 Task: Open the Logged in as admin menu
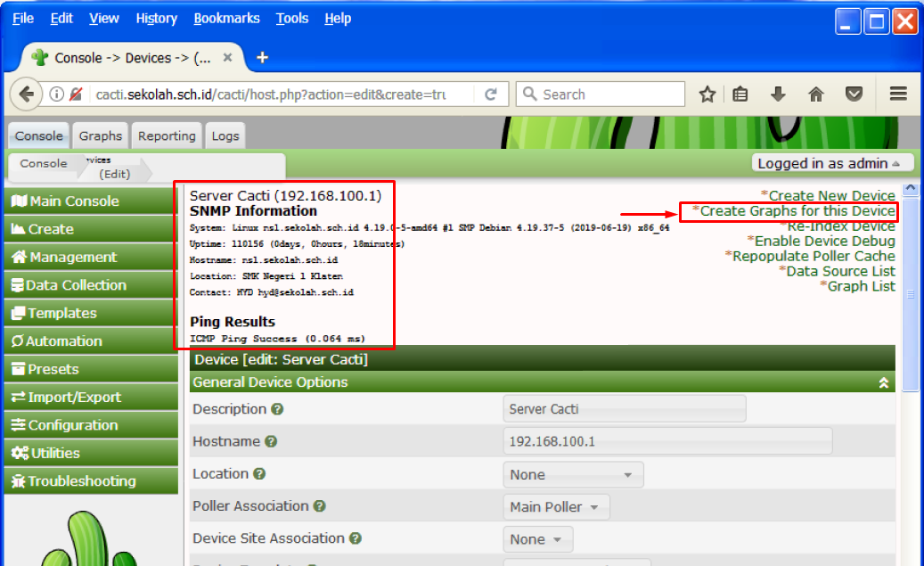(832, 163)
